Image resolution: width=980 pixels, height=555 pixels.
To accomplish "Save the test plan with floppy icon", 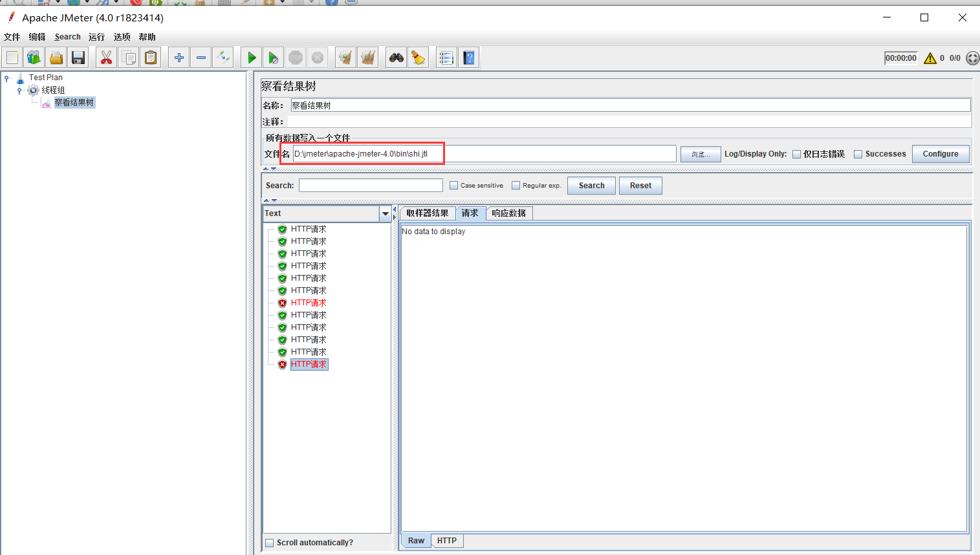I will click(x=78, y=58).
